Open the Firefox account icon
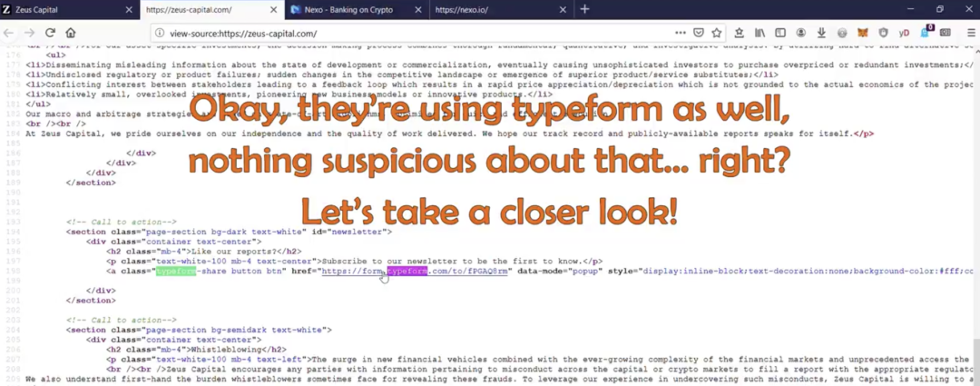This screenshot has height=386, width=980. pos(800,33)
